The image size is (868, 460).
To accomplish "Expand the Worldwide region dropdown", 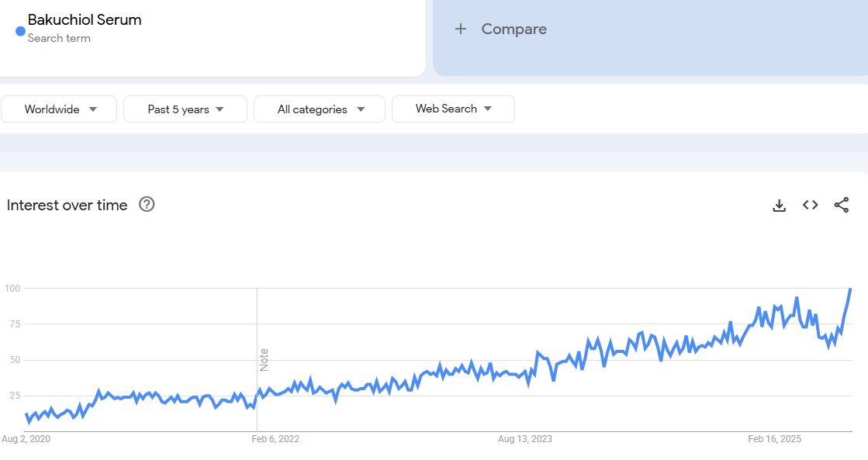I will point(59,109).
